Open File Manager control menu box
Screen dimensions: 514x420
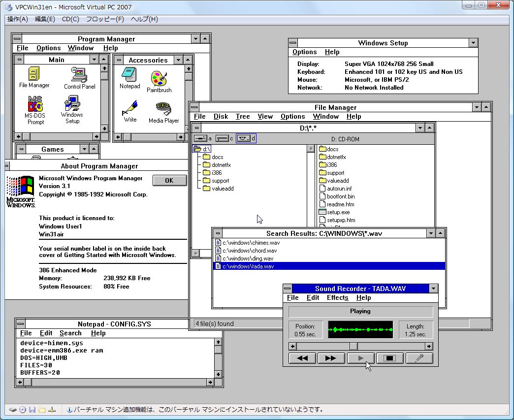[194, 107]
